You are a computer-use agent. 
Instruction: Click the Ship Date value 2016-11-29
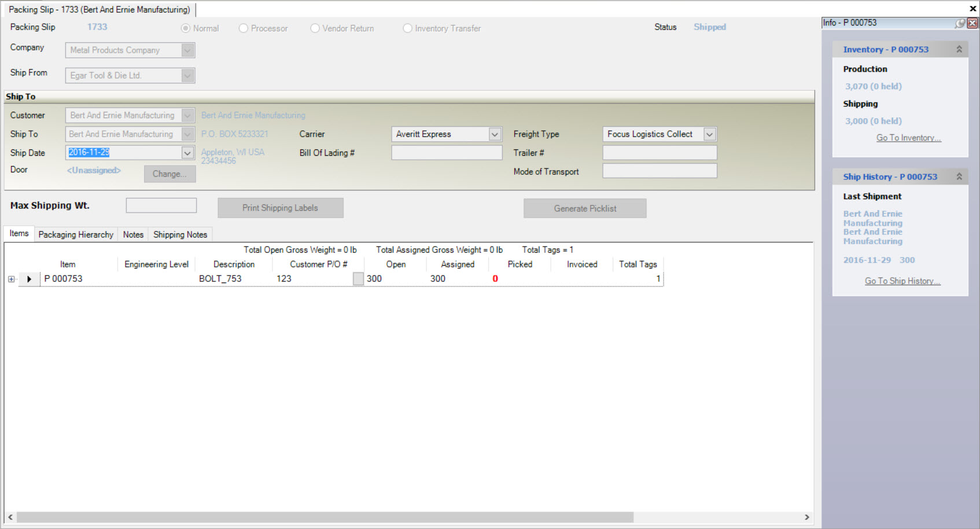click(89, 152)
